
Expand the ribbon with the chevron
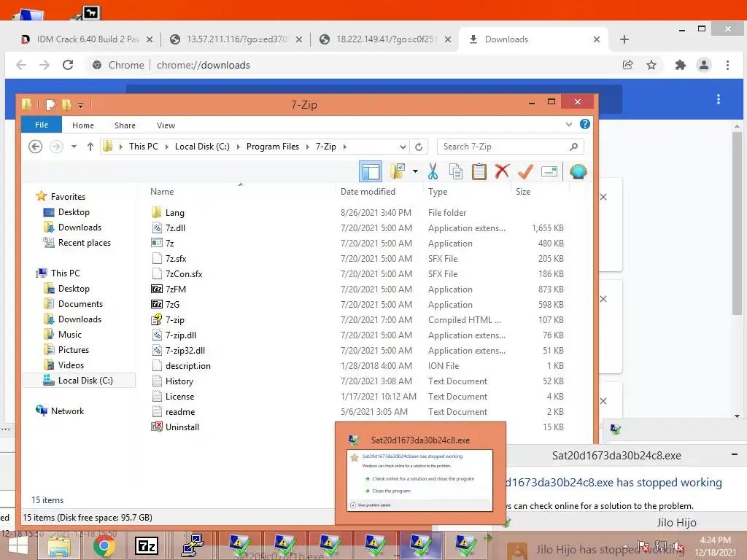tap(569, 125)
